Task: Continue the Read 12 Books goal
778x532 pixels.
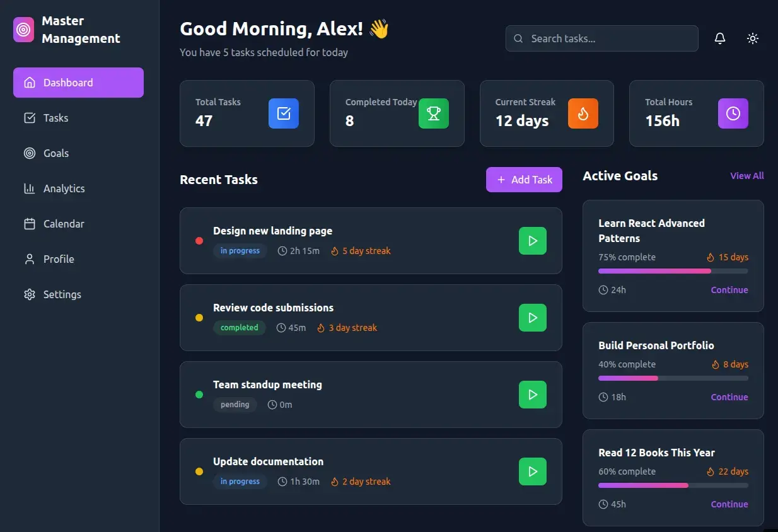Action: 729,504
